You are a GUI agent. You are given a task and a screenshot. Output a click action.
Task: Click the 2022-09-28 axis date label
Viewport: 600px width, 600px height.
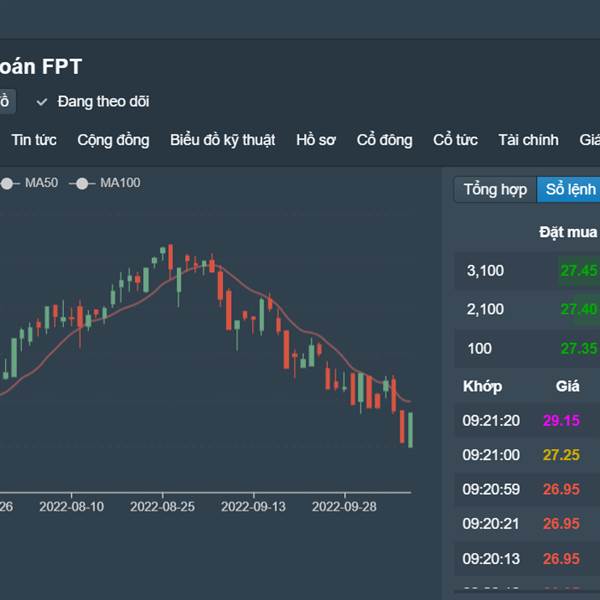[344, 507]
